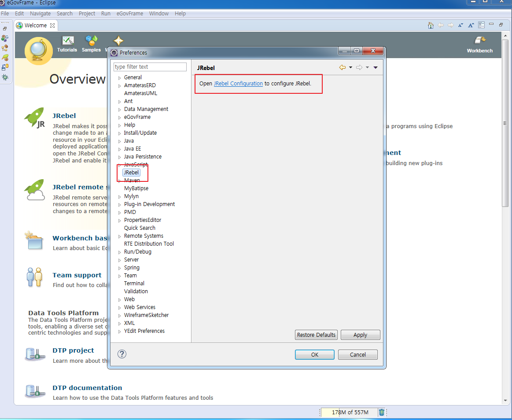Close the Welcome tab
The width and height of the screenshot is (512, 420).
(52, 26)
